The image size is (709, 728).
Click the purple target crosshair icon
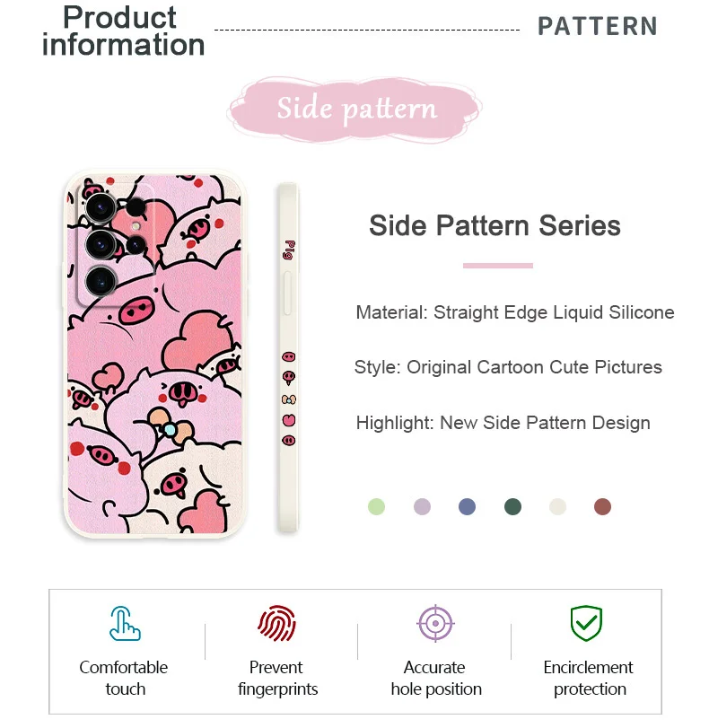[435, 624]
